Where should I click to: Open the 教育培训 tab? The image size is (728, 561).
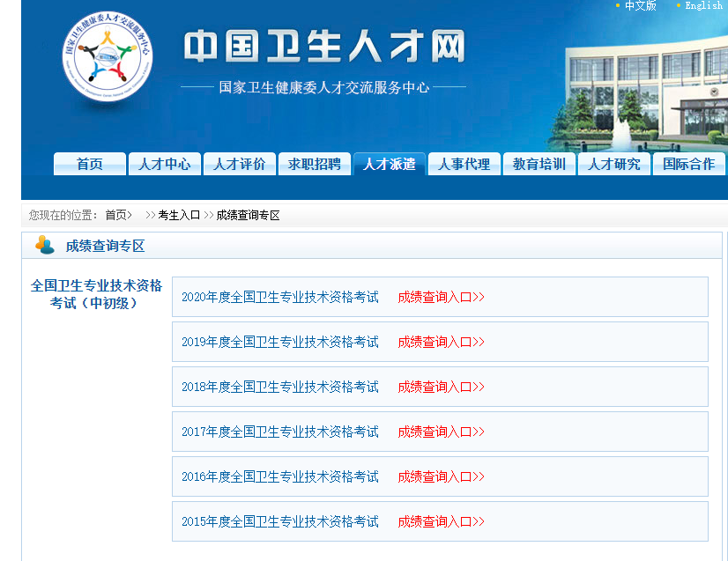539,164
